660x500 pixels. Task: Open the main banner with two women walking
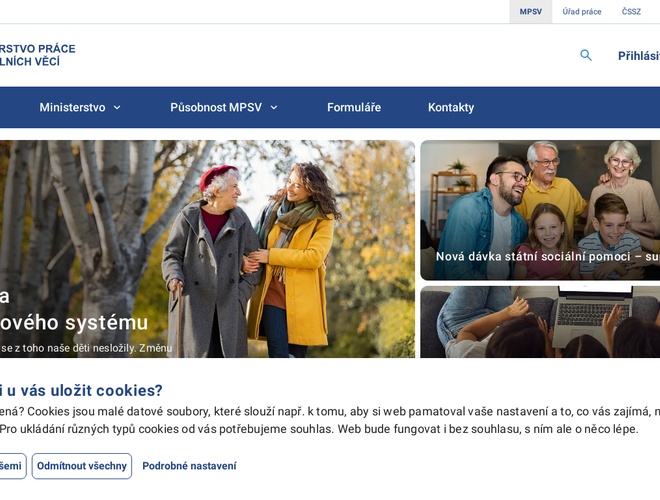207,249
